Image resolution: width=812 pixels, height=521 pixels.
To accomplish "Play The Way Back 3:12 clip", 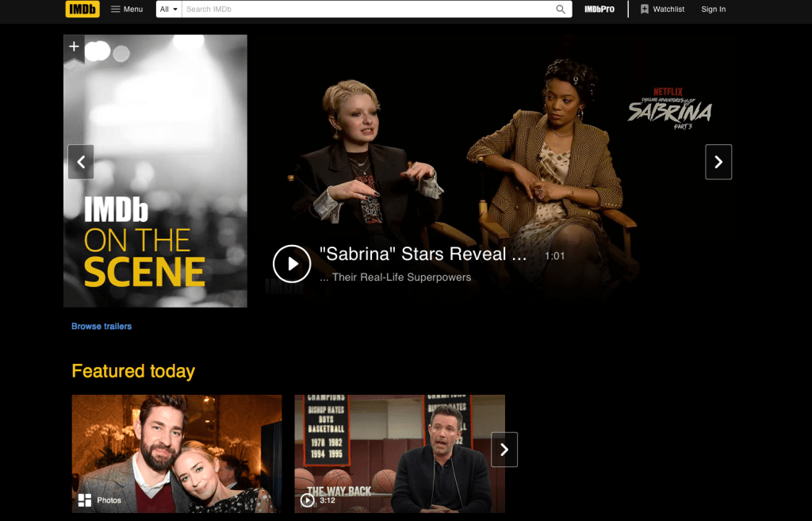I will [x=308, y=500].
